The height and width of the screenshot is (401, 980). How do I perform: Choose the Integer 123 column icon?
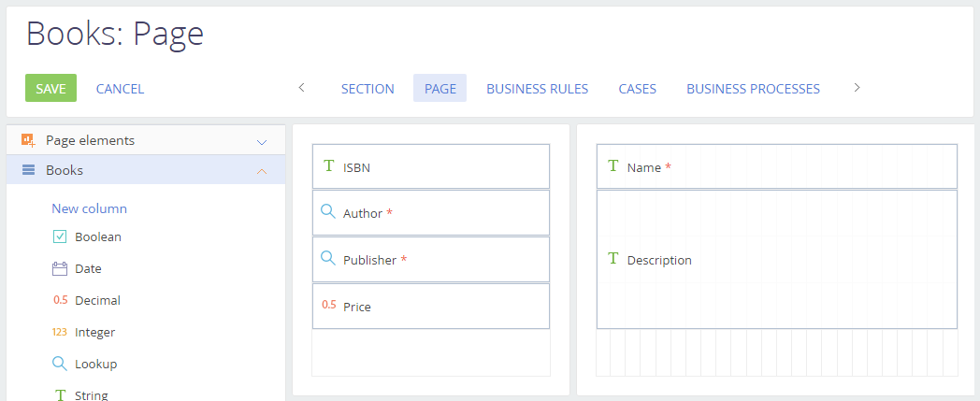[x=60, y=332]
